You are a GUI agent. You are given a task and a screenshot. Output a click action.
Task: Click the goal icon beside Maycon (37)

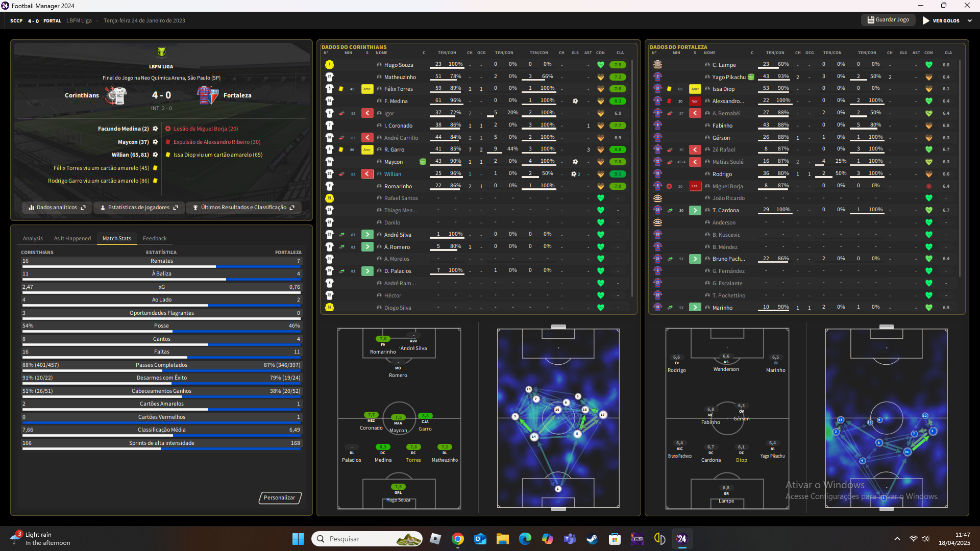(155, 142)
